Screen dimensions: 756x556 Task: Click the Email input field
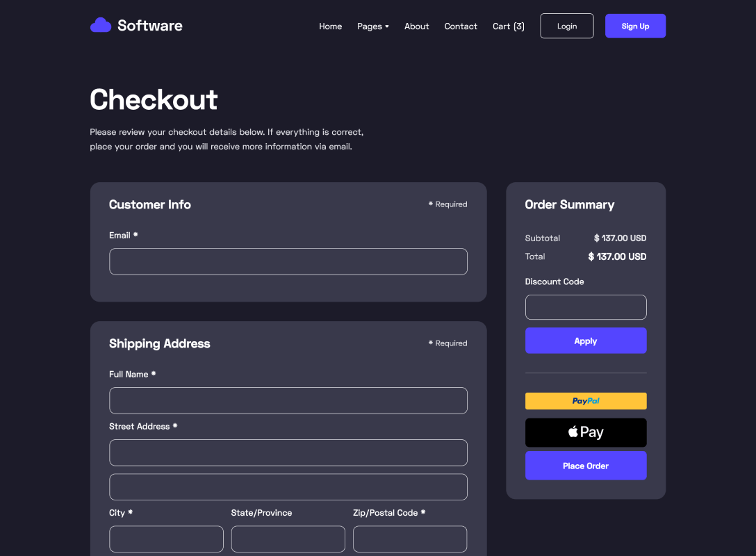(288, 261)
